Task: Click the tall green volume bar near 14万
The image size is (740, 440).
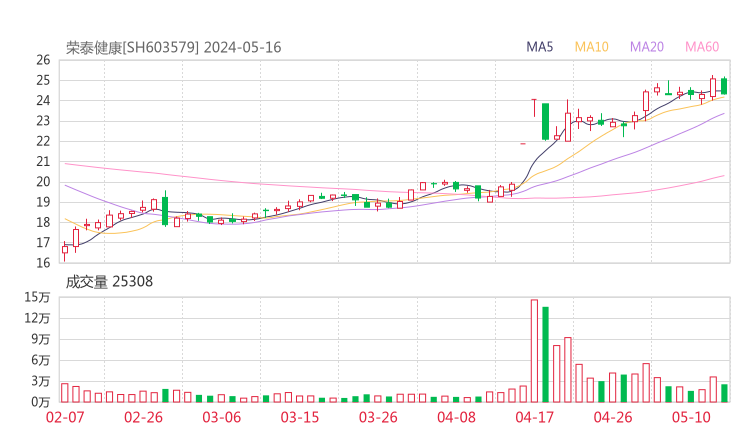Action: [546, 355]
